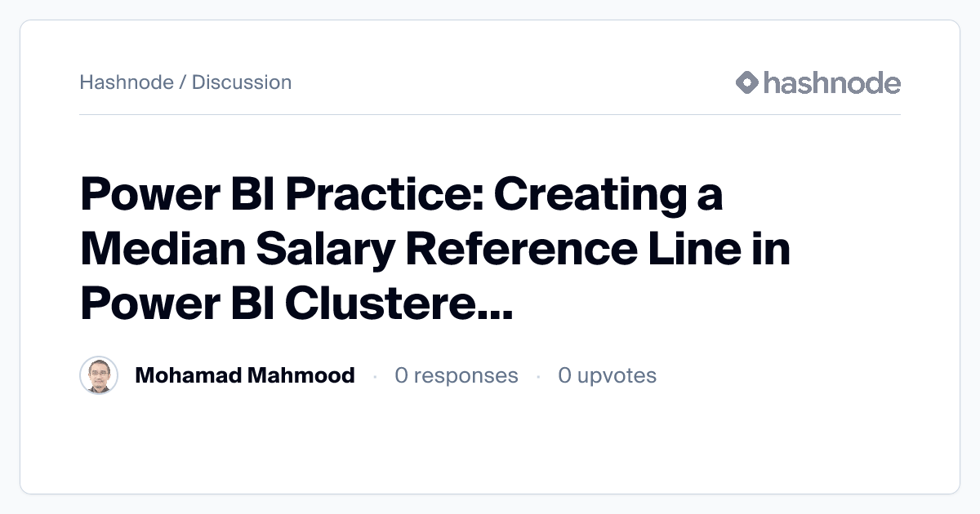The image size is (980, 514).
Task: Click the empty card area below the author row
Action: tap(490, 445)
